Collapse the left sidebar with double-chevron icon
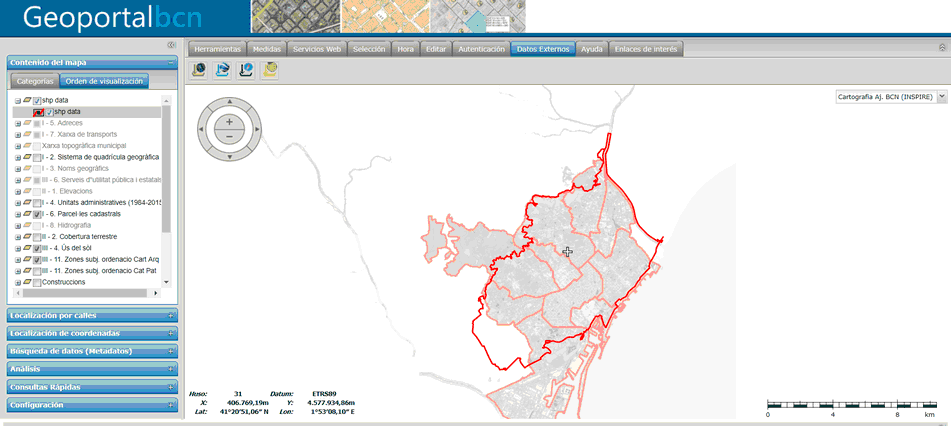The width and height of the screenshot is (951, 426). point(171,45)
